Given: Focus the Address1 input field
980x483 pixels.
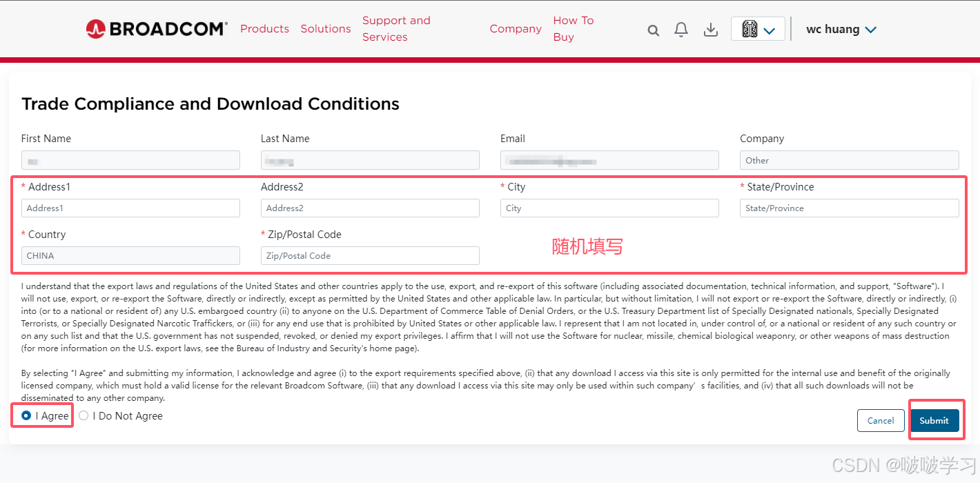Looking at the screenshot, I should pyautogui.click(x=130, y=208).
